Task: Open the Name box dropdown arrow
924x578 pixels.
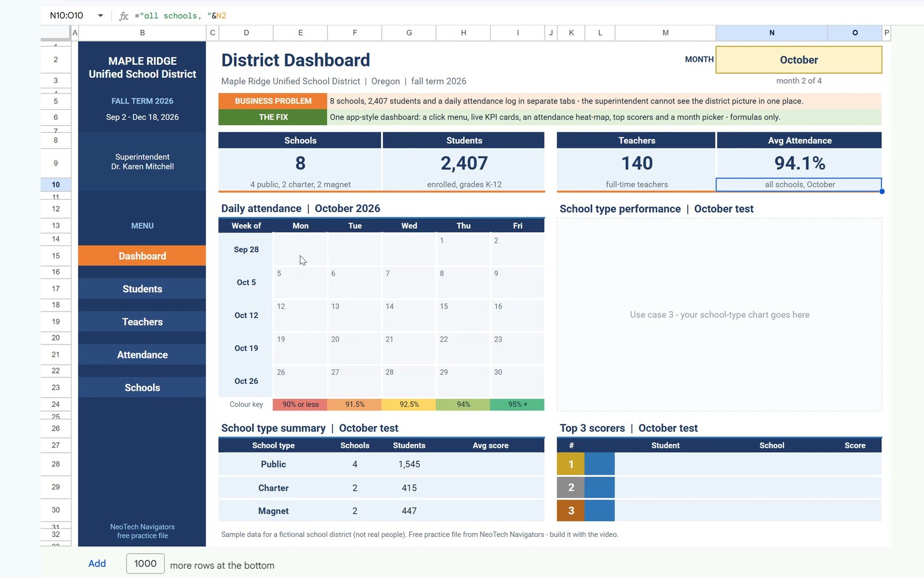Action: [100, 16]
